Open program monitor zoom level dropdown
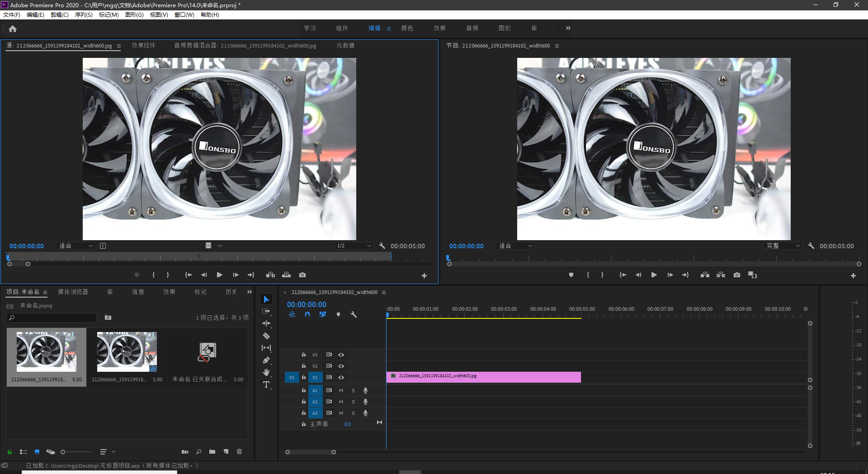 coord(515,246)
